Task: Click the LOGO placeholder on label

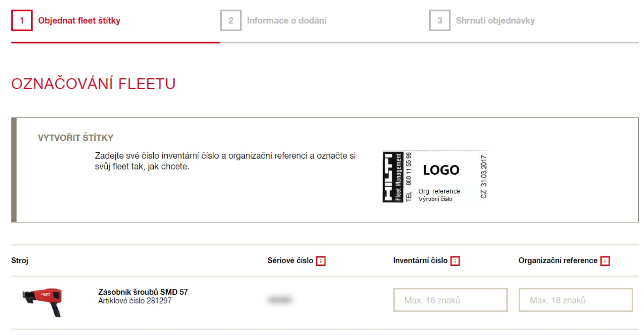Action: coord(441,170)
